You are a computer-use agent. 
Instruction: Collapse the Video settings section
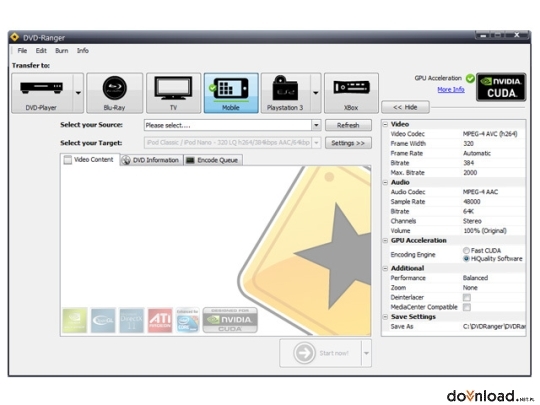[386, 124]
